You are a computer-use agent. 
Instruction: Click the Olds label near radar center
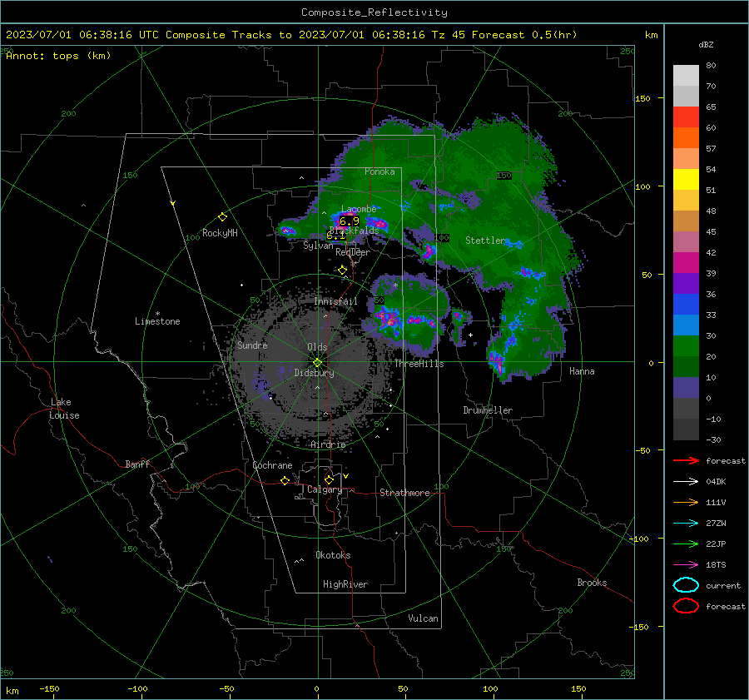click(317, 347)
